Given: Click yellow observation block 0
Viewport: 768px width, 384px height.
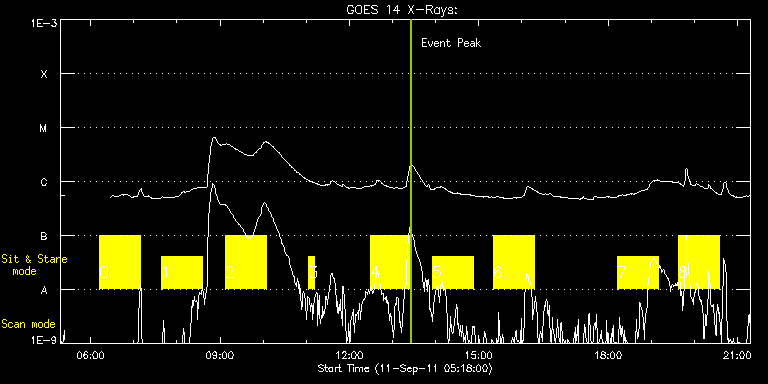Looking at the screenshot, I should click(x=120, y=262).
